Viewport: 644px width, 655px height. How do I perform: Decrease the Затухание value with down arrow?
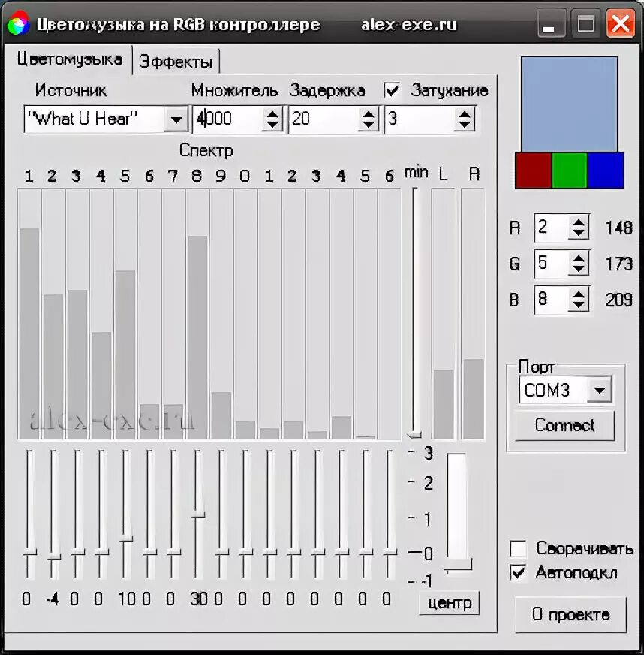click(464, 125)
